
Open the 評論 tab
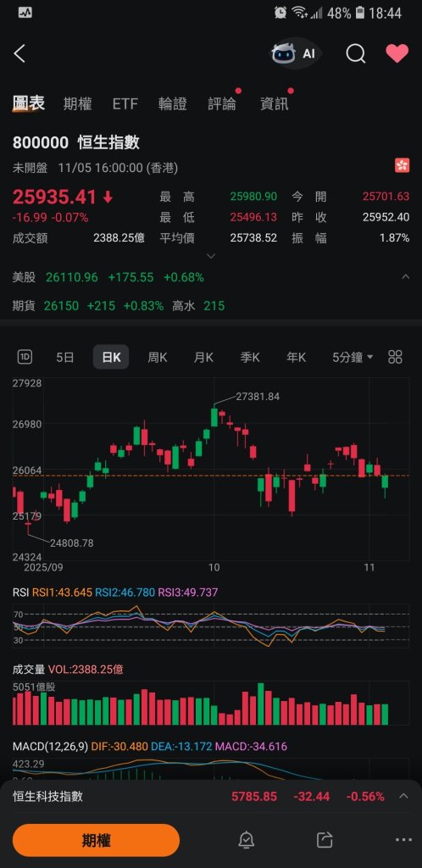pos(222,103)
